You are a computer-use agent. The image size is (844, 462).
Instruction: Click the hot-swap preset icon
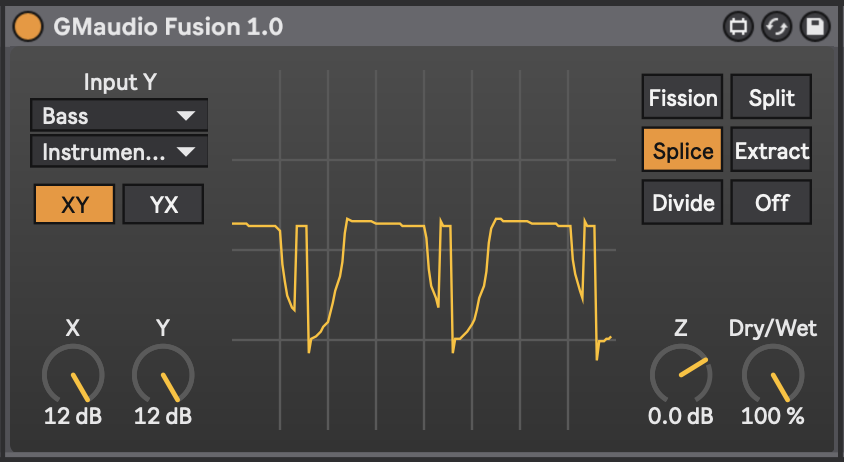tap(777, 27)
